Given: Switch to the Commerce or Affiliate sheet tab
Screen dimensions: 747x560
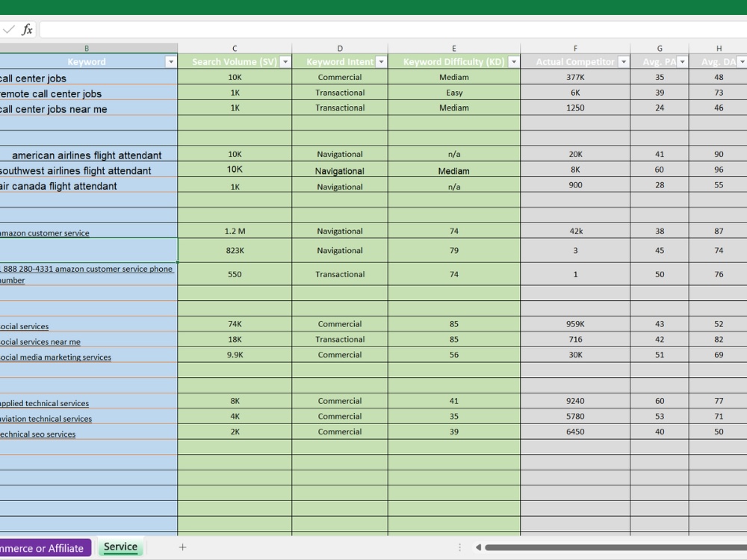Looking at the screenshot, I should 44,548.
